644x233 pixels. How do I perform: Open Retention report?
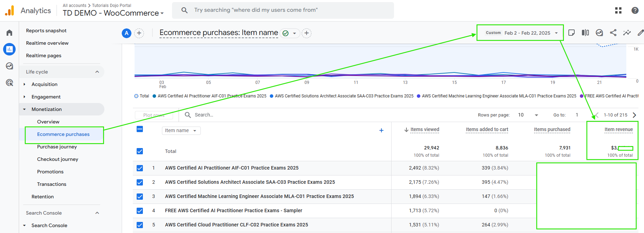click(x=43, y=197)
